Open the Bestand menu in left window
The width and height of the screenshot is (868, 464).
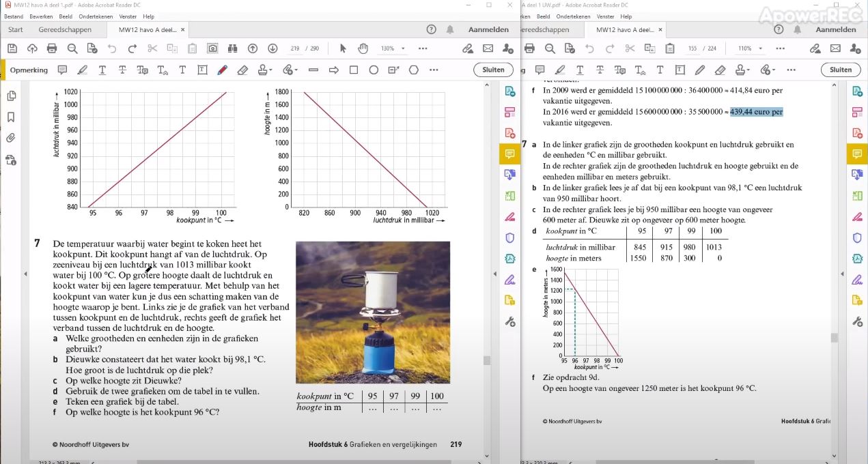[14, 16]
